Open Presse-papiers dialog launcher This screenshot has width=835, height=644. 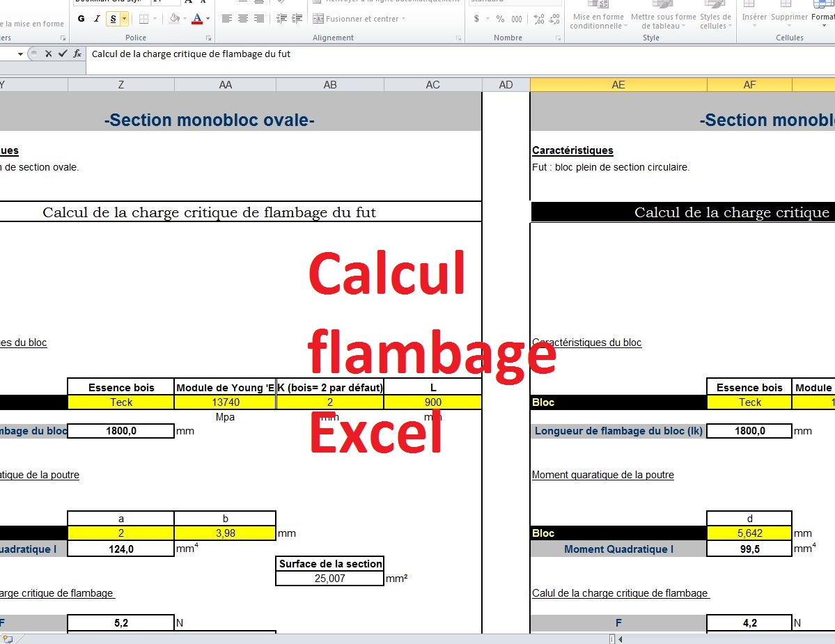point(63,38)
